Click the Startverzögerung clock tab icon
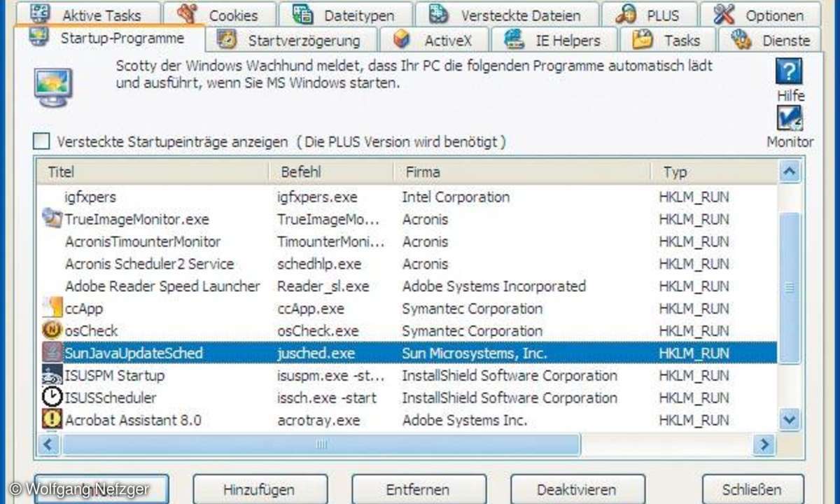Viewport: 840px width, 504px height. [x=227, y=40]
